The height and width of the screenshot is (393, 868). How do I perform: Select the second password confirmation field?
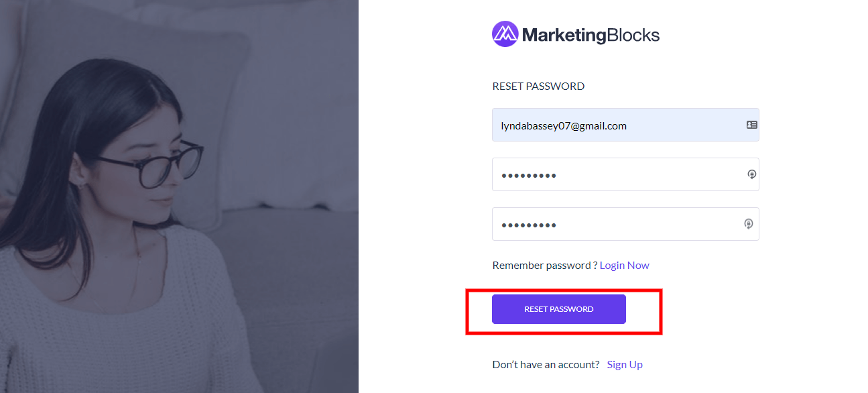point(625,224)
